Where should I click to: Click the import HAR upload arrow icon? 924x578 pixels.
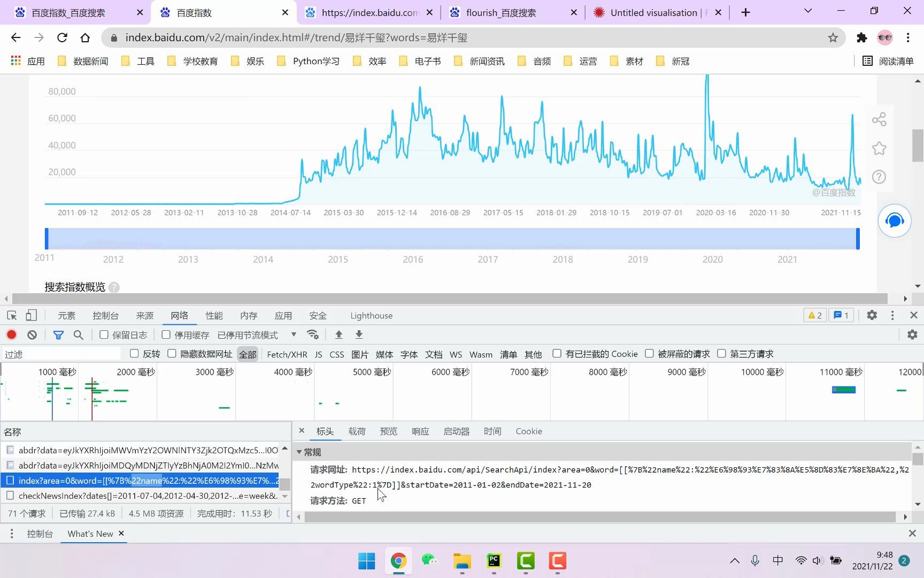[x=338, y=334]
